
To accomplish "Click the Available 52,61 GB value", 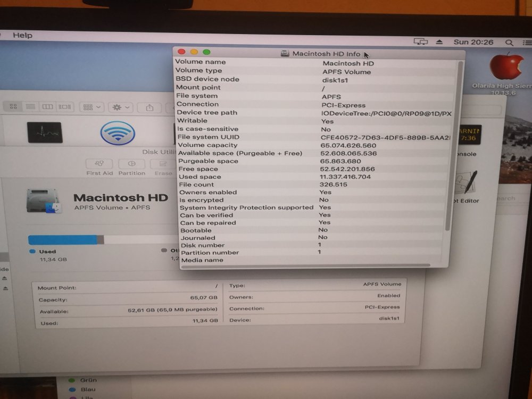I will (172, 310).
